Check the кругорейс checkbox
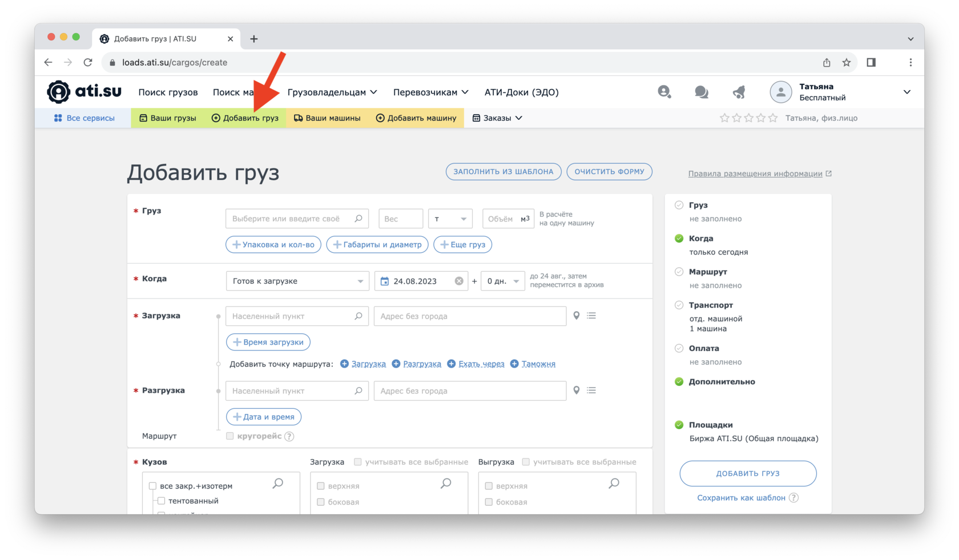Image resolution: width=959 pixels, height=560 pixels. pos(230,436)
